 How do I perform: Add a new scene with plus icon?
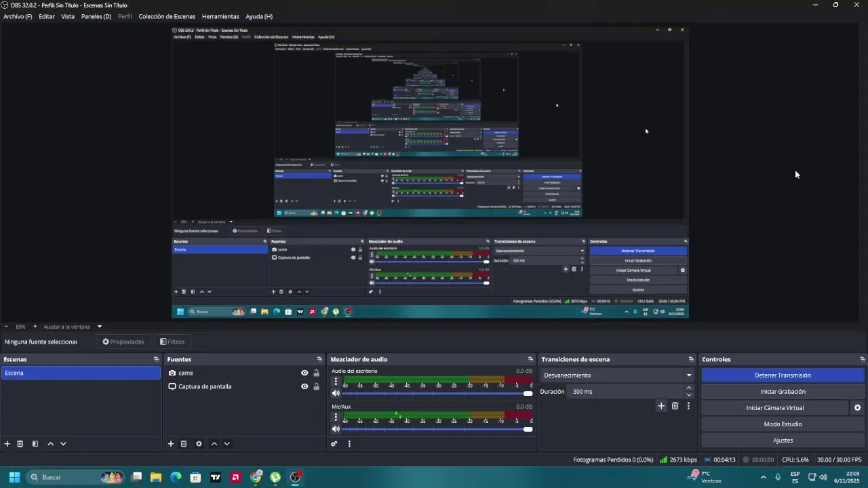coord(7,444)
